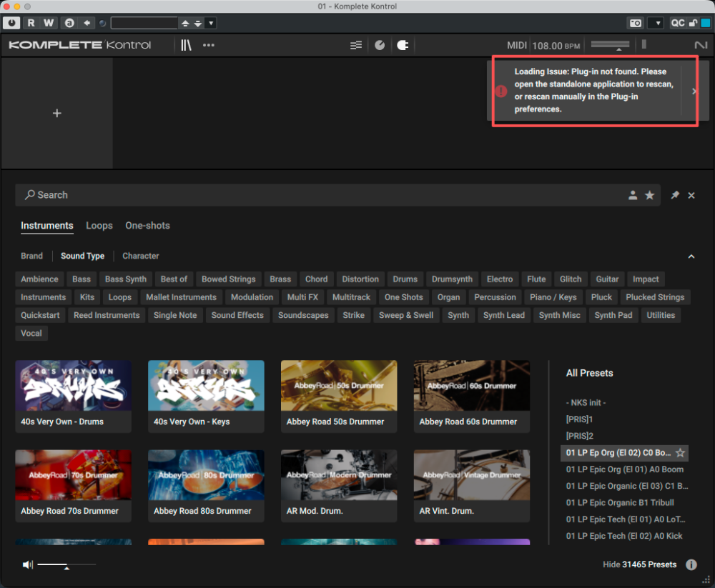Open Abbey Road 80s Drummer thumbnail
The image size is (715, 588).
coord(206,486)
